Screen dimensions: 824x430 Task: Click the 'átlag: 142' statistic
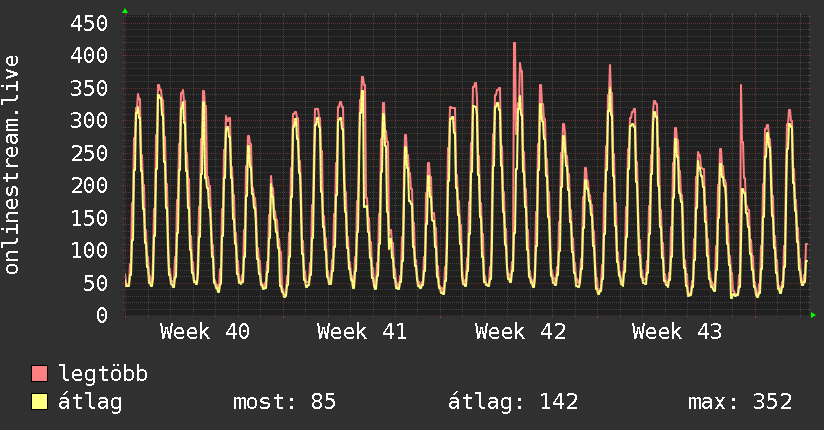point(513,402)
